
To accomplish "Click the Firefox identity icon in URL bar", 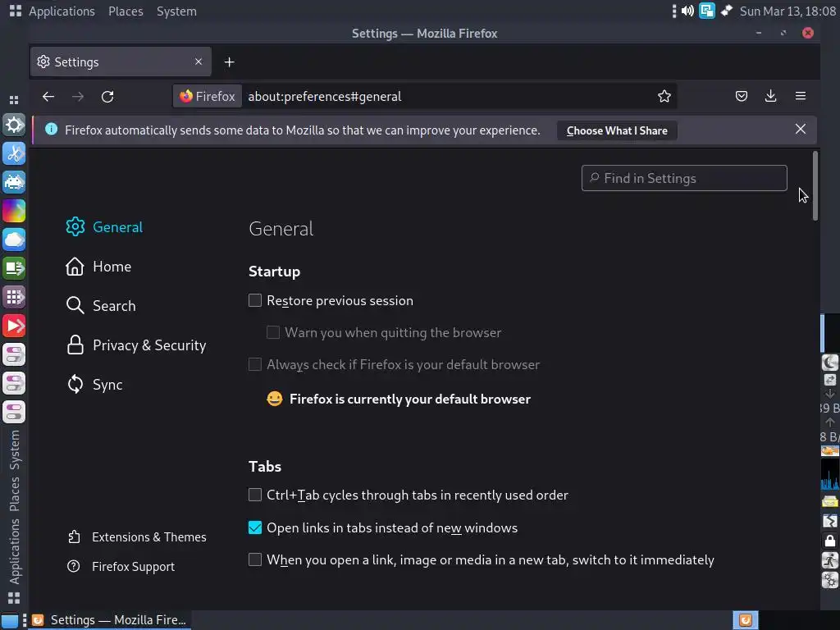I will 208,97.
